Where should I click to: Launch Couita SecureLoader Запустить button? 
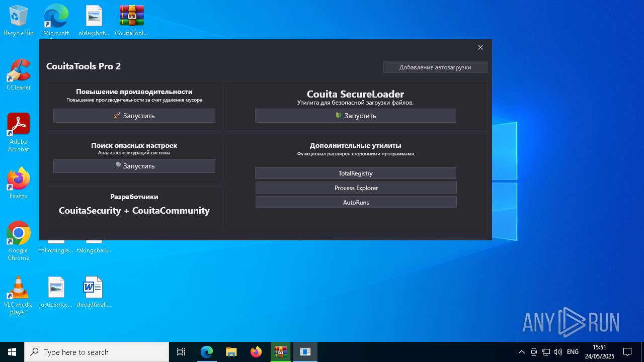[356, 116]
